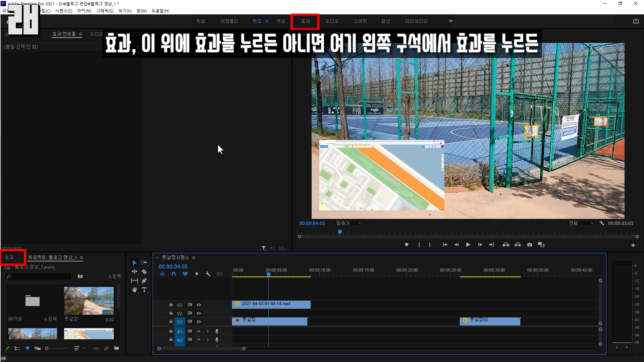Click the Add Marker button in Program monitor
The width and height of the screenshot is (644, 362).
(x=407, y=245)
